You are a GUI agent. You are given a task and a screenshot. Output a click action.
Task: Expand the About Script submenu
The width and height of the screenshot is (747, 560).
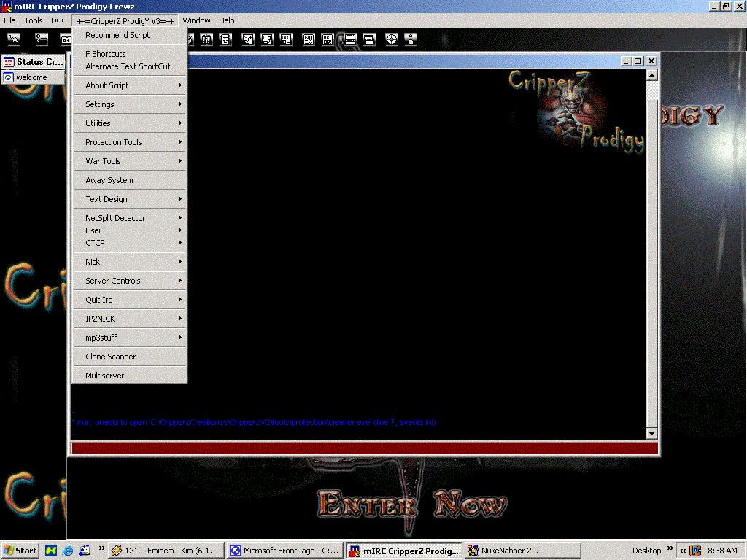coord(130,85)
